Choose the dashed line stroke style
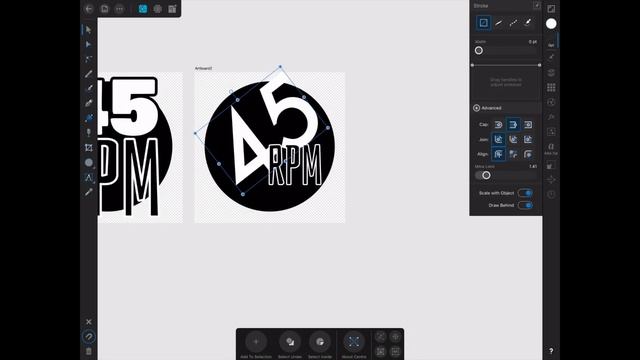 pos(513,22)
